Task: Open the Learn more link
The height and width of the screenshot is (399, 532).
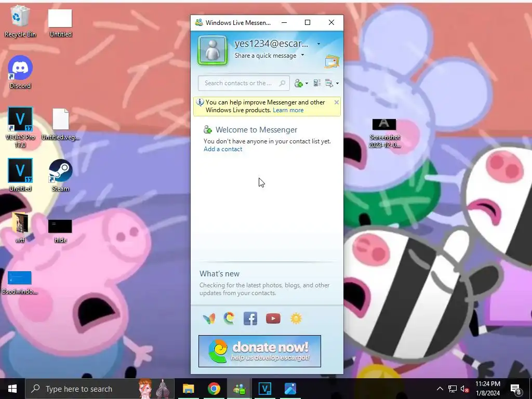Action: click(x=288, y=110)
